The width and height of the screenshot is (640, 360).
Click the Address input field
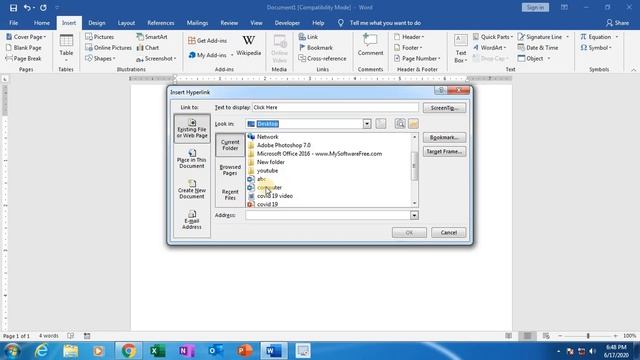tap(328, 215)
